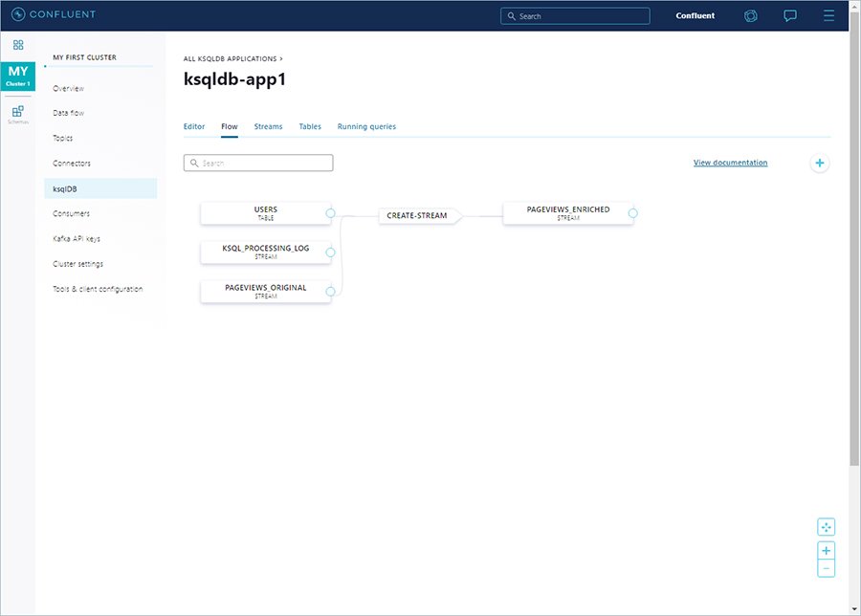The width and height of the screenshot is (861, 616).
Task: Open the Running queries tab
Action: click(366, 126)
